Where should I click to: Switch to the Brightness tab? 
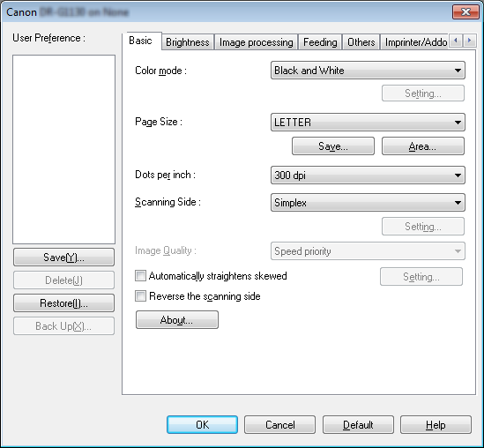pyautogui.click(x=188, y=42)
